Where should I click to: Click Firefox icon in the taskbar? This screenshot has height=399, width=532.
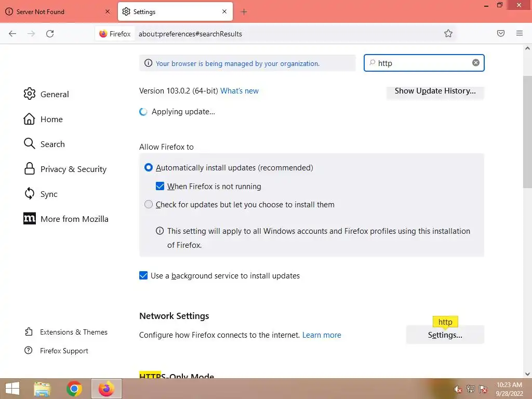click(x=106, y=389)
